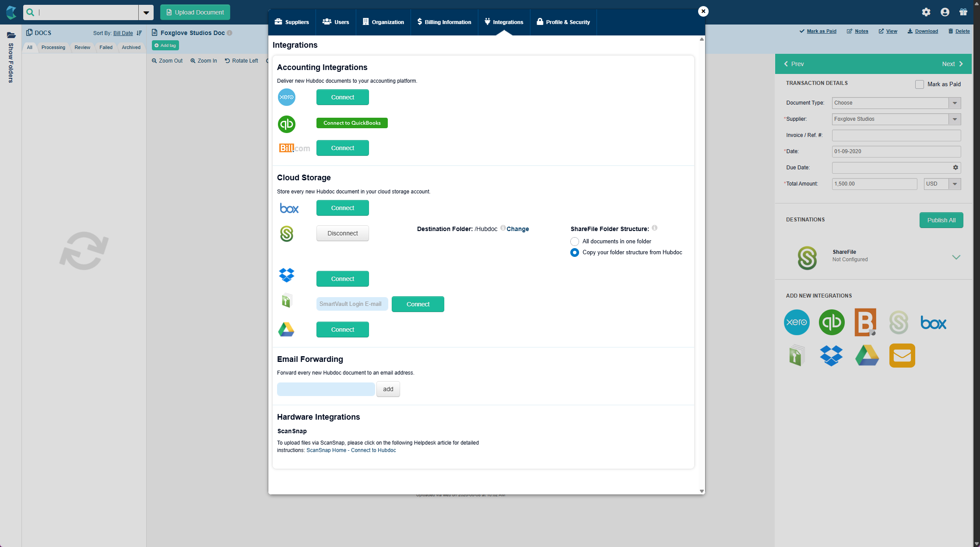Open the Users tab
Screen dimensions: 980x547
336,22
